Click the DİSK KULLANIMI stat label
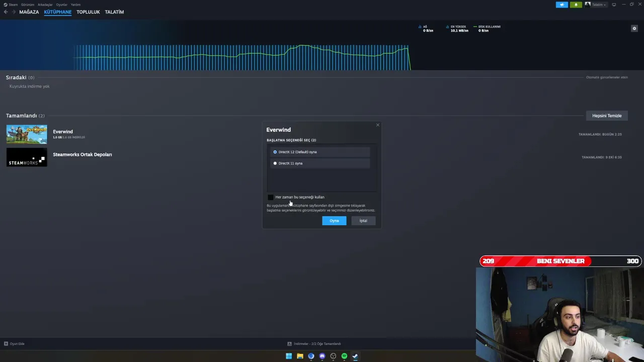This screenshot has height=362, width=644. pos(489,27)
